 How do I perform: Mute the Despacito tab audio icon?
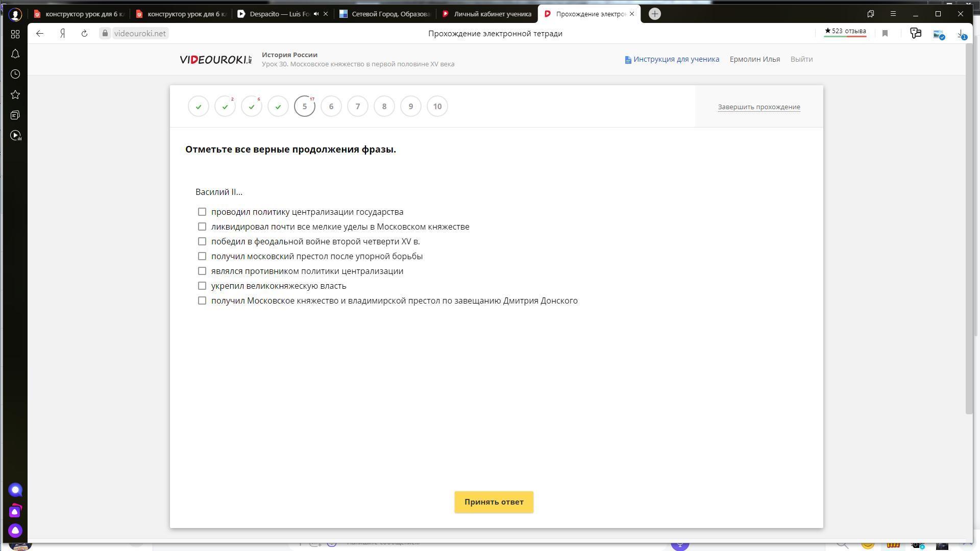316,14
